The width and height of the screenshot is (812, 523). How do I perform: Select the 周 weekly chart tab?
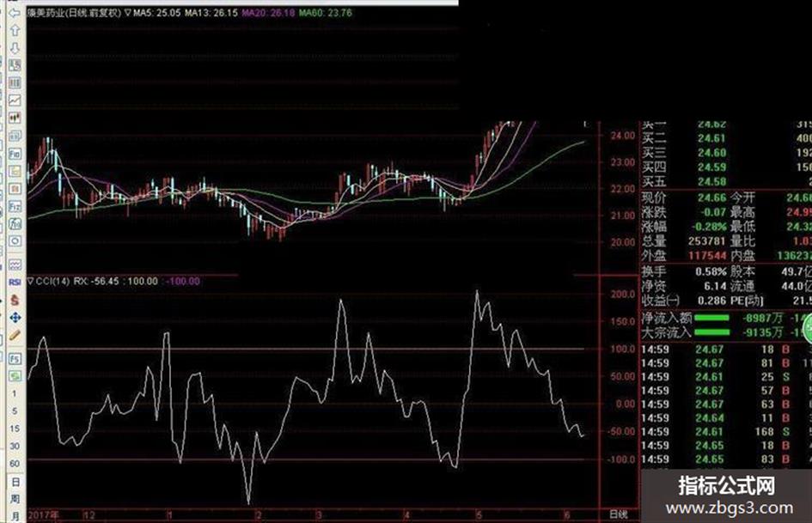pyautogui.click(x=15, y=499)
